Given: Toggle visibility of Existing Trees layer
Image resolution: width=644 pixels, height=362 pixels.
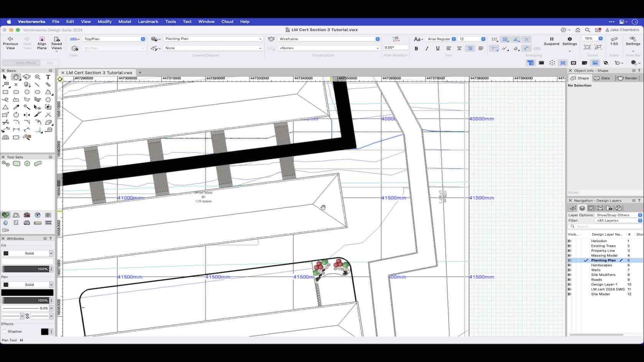Looking at the screenshot, I should pyautogui.click(x=569, y=246).
